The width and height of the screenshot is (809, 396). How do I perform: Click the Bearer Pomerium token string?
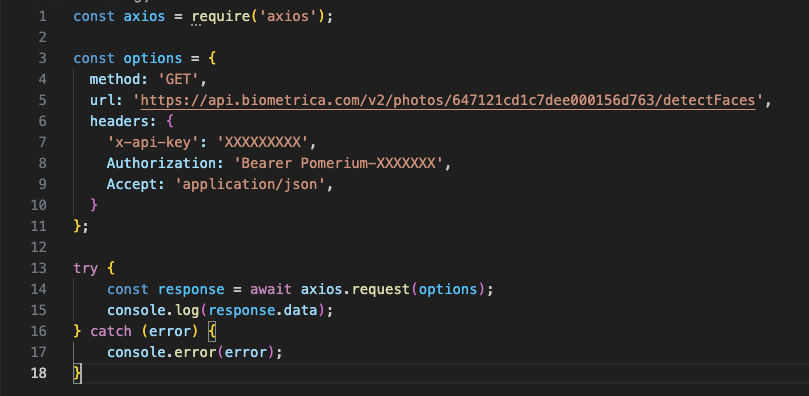pyautogui.click(x=338, y=163)
